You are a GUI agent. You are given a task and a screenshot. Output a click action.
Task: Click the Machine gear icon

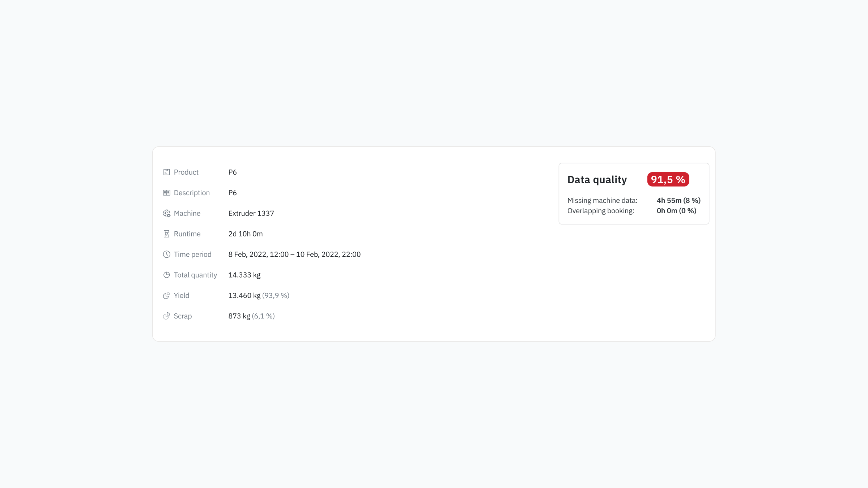pos(166,213)
